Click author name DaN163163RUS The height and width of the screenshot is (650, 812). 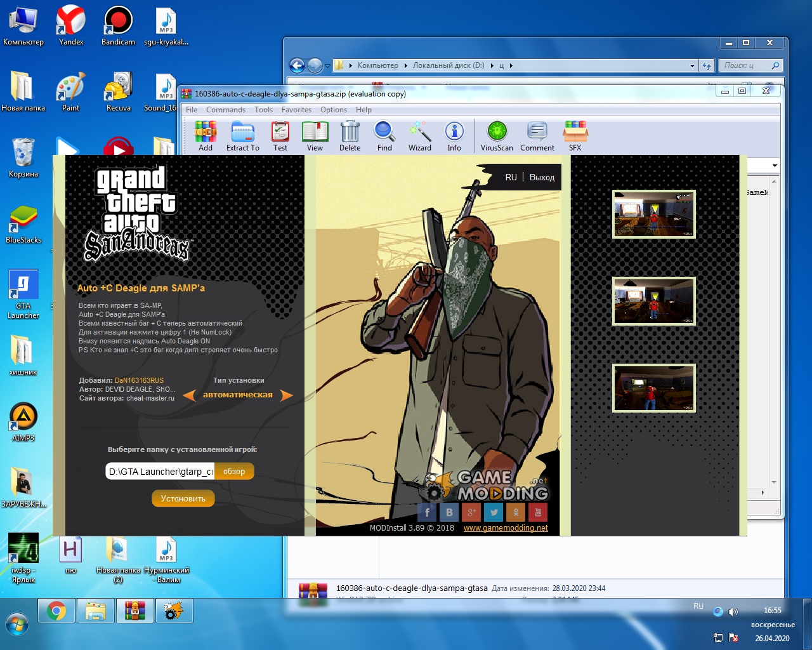point(139,381)
